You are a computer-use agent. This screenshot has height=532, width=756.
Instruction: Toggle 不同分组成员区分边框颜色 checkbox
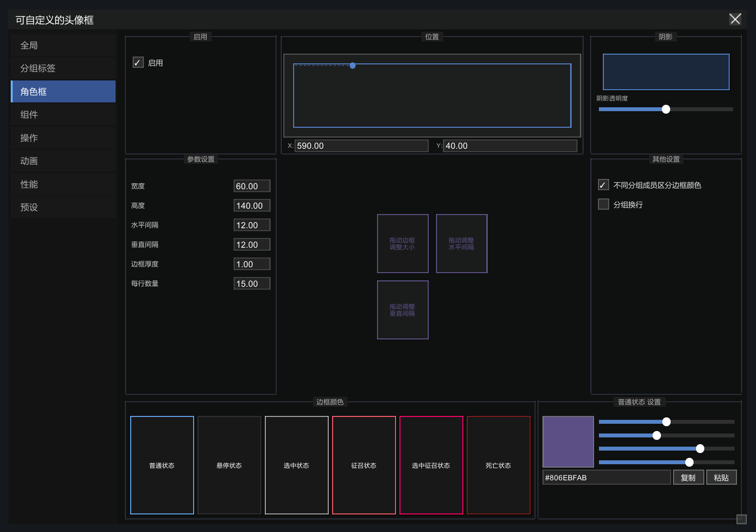(603, 185)
